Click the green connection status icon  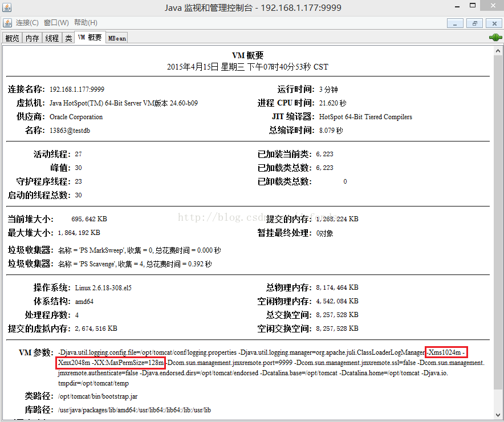pos(495,38)
